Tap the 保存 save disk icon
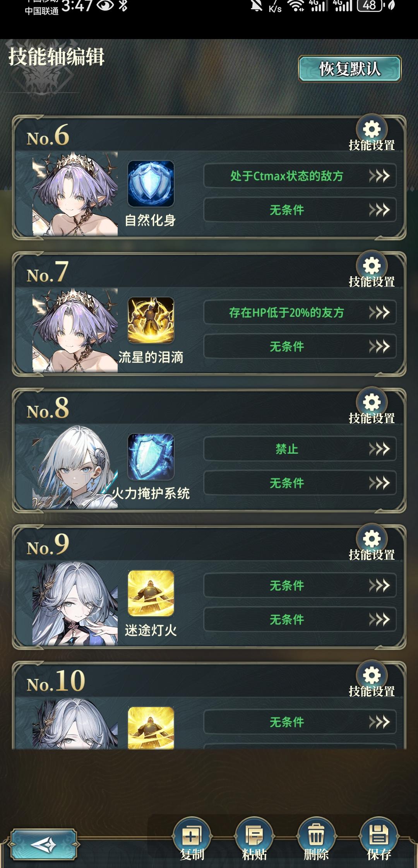The width and height of the screenshot is (418, 868). pyautogui.click(x=379, y=836)
